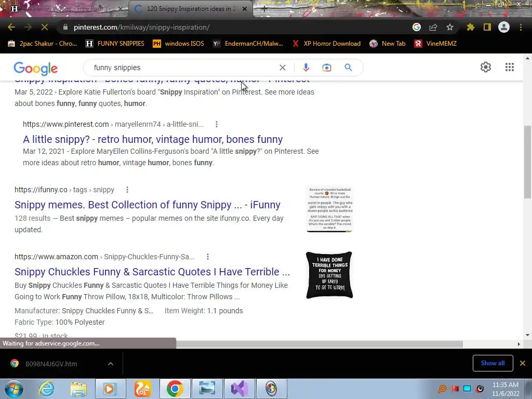Viewport: 532px width, 399px height.
Task: Clear the search box with X
Action: 282,68
